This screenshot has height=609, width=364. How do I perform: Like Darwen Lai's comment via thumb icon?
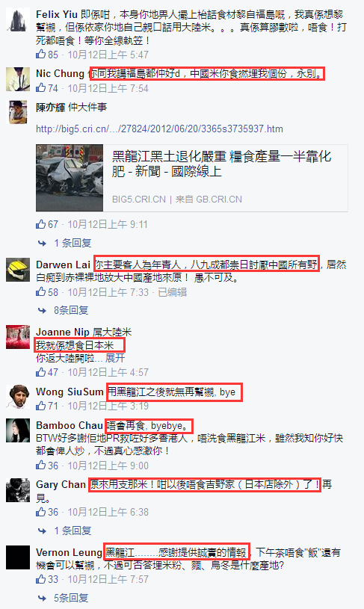click(x=41, y=291)
